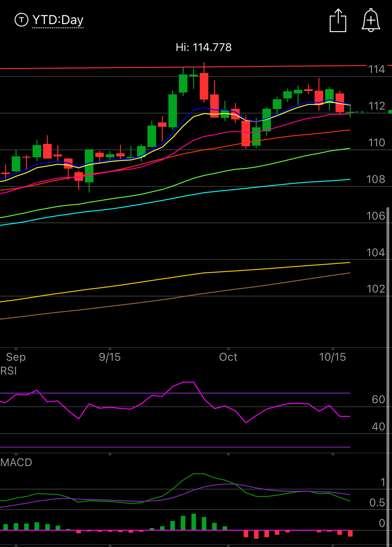The width and height of the screenshot is (392, 547).
Task: Tap the MACD 1 level label
Action: pyautogui.click(x=383, y=482)
